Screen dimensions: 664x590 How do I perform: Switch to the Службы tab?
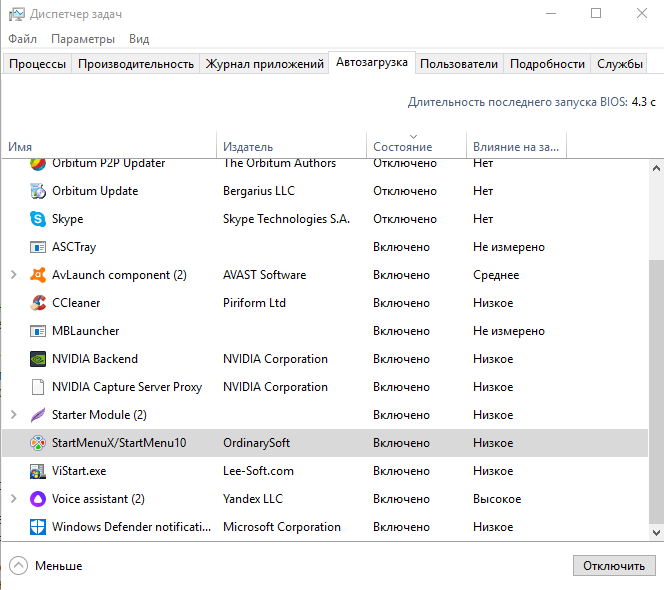[620, 64]
